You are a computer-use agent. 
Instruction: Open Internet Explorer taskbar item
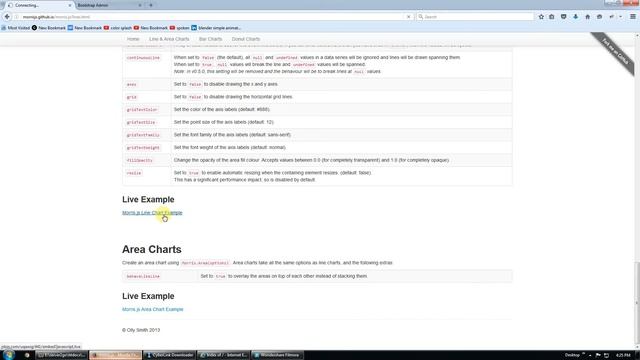click(223, 355)
